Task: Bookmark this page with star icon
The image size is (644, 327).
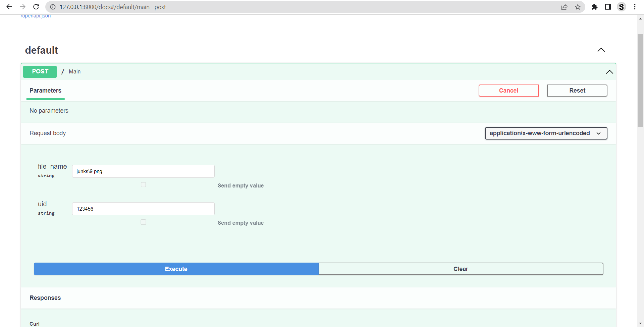Action: [578, 7]
